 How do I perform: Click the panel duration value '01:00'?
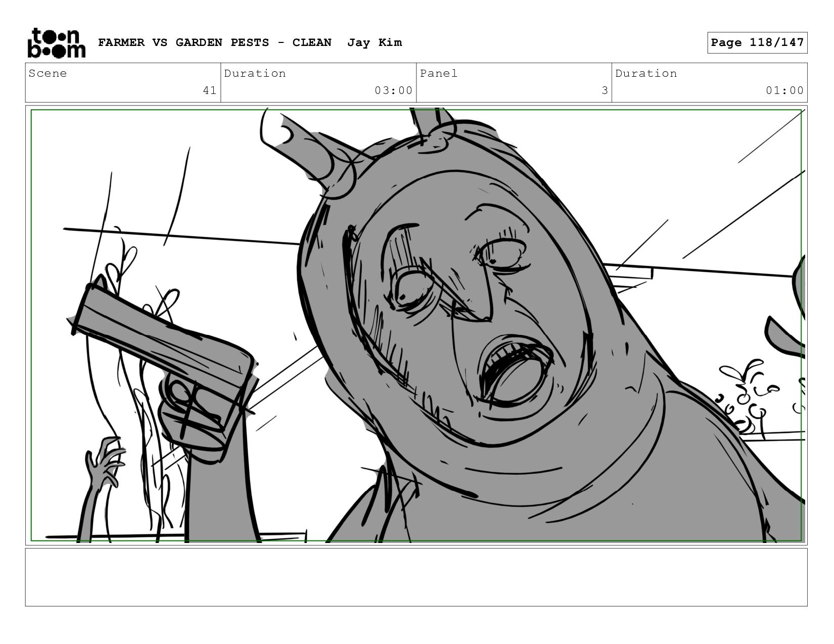[x=784, y=90]
